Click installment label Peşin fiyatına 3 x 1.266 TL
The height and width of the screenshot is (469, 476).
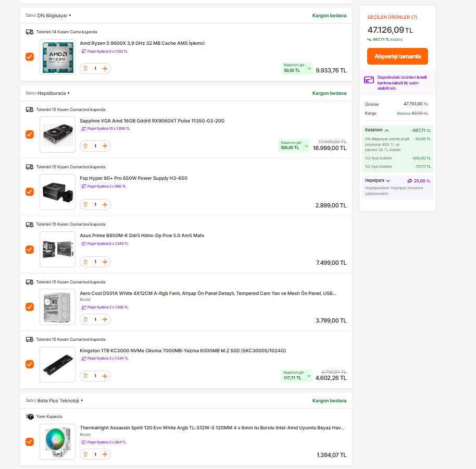105,307
